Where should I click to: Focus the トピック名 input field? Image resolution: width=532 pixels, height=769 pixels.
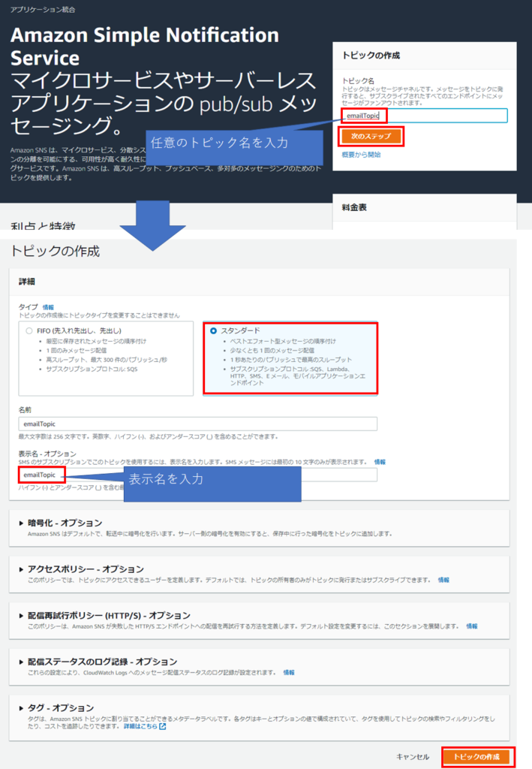point(424,116)
